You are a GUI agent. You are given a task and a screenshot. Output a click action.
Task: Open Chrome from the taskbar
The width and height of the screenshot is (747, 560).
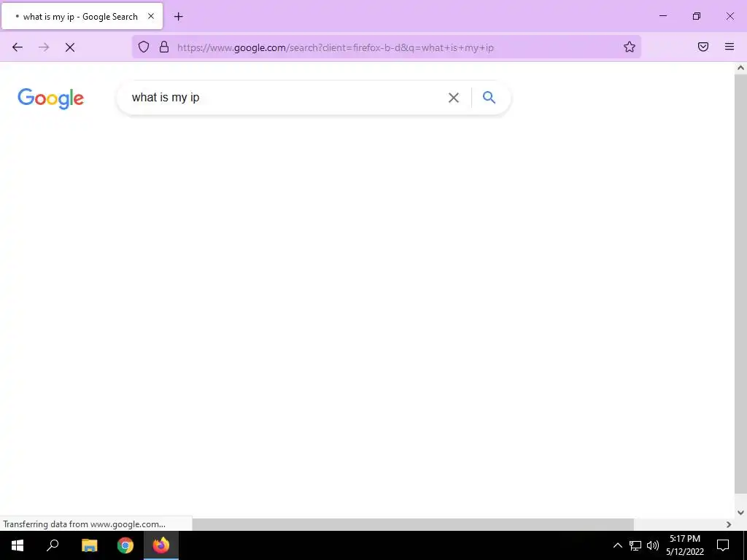[x=125, y=545]
